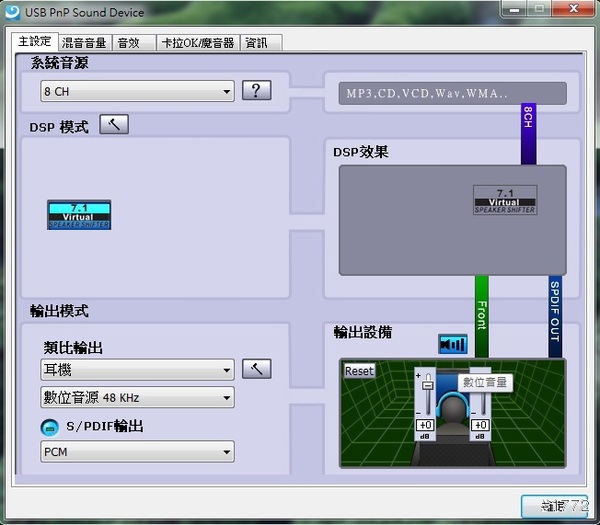
Task: Click the left +0 dB value box
Action: (426, 425)
